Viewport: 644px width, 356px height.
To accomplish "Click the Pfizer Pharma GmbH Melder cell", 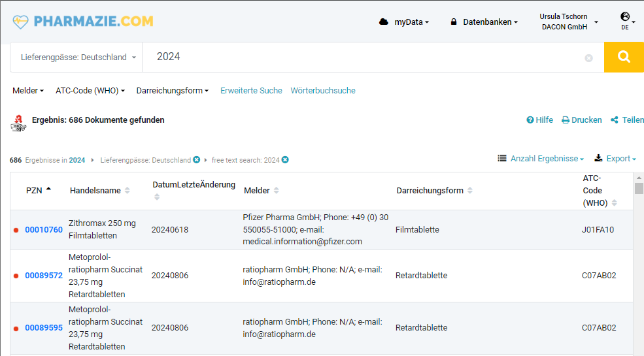I will click(315, 229).
